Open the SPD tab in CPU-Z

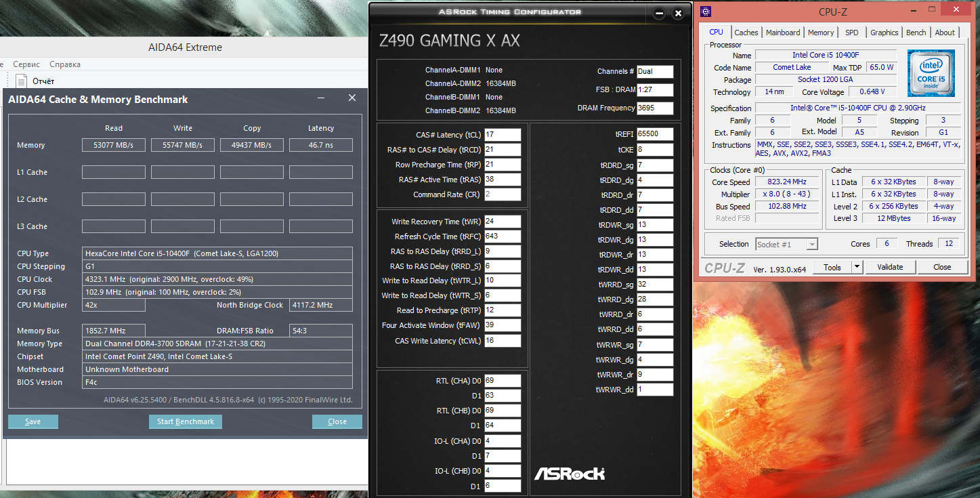click(852, 33)
